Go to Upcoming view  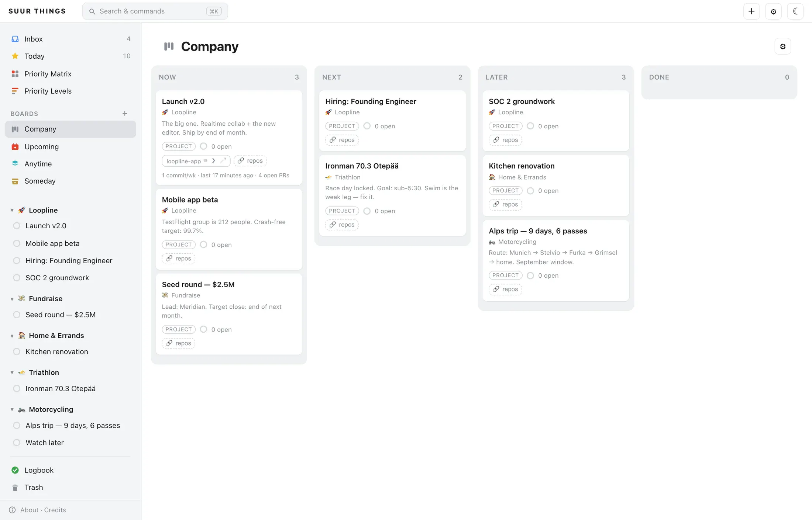pos(70,146)
